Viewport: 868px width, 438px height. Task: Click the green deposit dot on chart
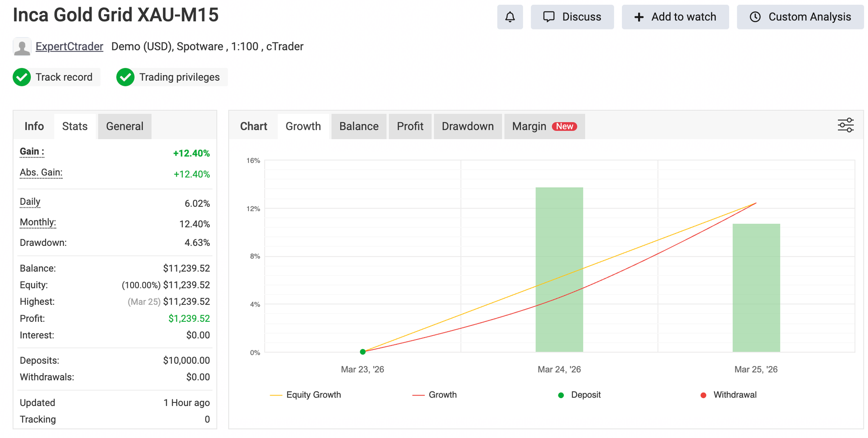(x=363, y=352)
